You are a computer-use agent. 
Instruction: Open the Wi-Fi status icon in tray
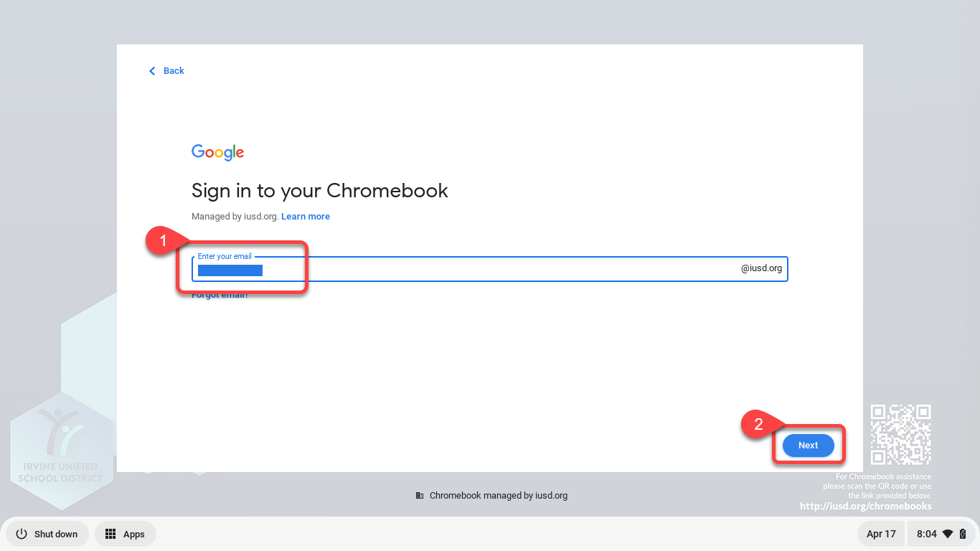point(948,534)
